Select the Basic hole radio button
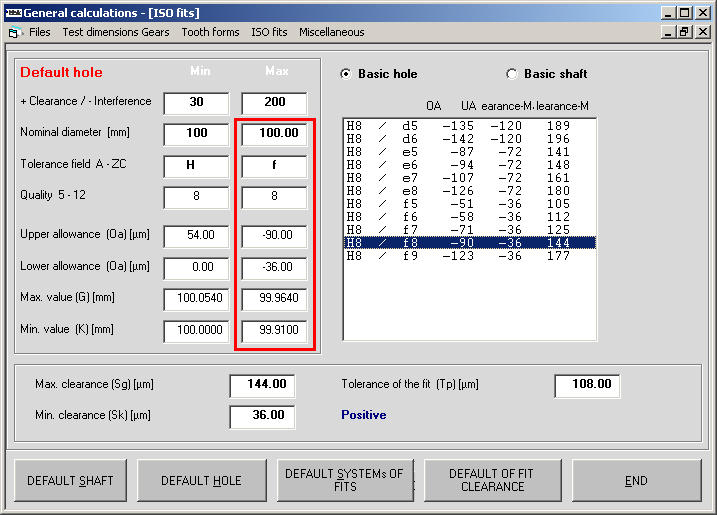 [x=347, y=74]
